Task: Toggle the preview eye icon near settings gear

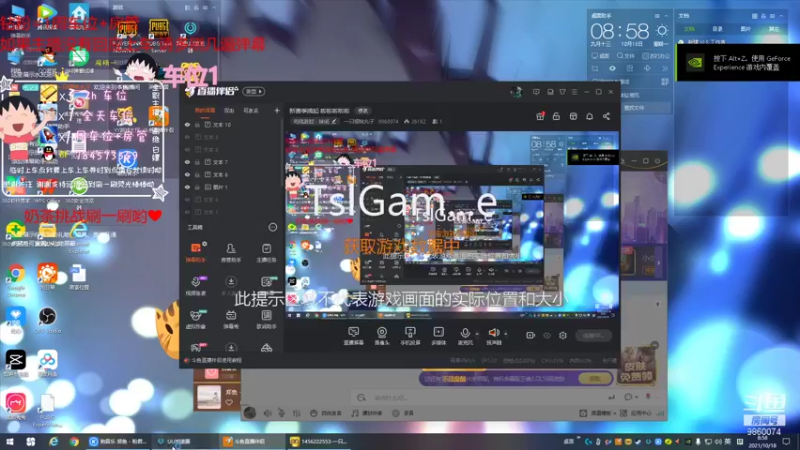Action: pos(547,335)
